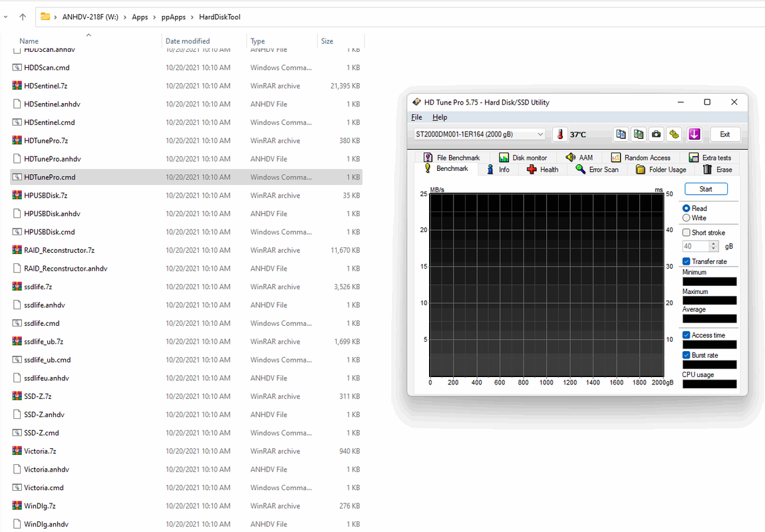Expand the chevron after Apps breadcrumb

(154, 17)
